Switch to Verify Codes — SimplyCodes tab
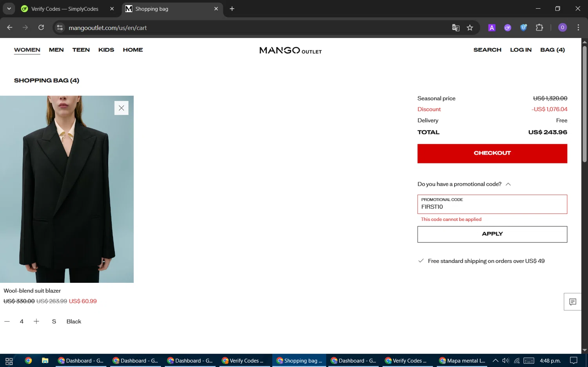 (64, 9)
